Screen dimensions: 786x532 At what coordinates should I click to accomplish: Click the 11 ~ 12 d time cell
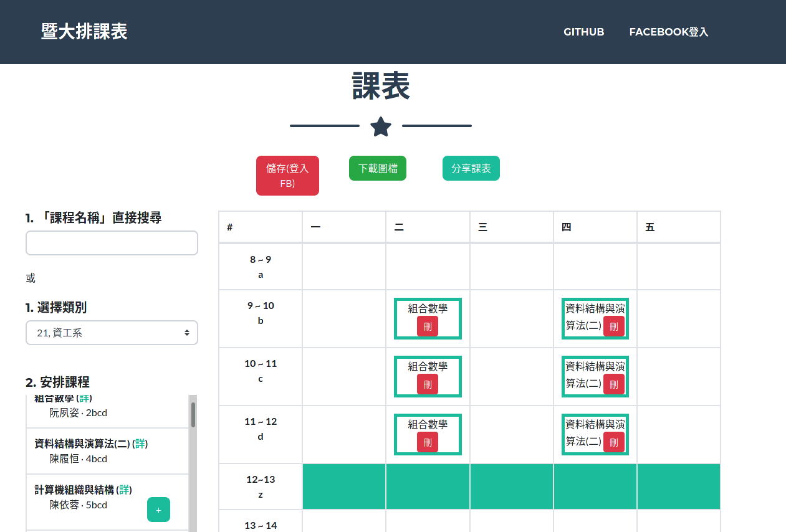coord(261,435)
